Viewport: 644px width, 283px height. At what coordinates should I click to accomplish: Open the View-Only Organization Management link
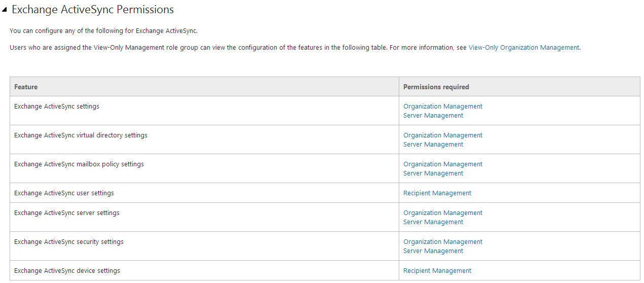point(524,47)
